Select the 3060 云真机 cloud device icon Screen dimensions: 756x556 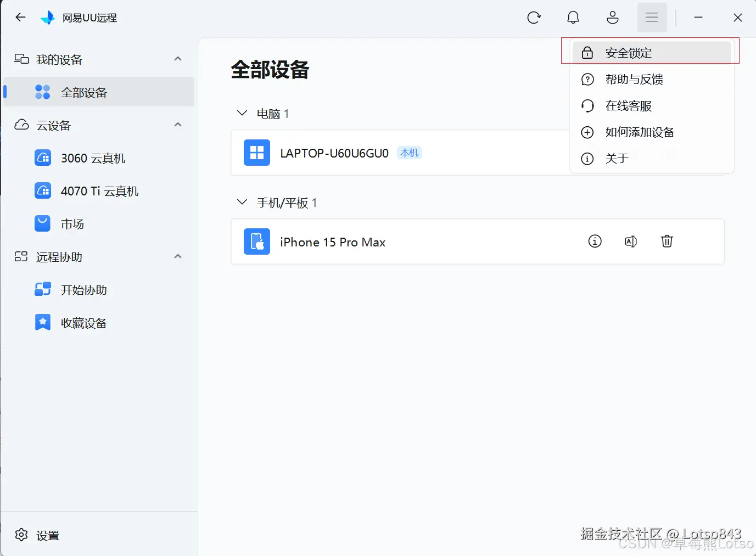[42, 158]
